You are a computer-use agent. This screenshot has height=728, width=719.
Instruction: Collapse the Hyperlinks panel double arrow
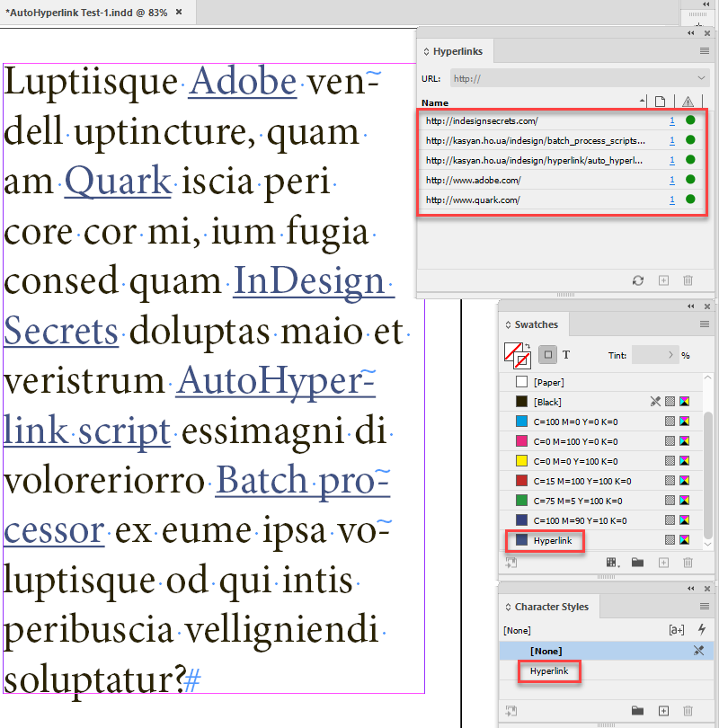(690, 33)
